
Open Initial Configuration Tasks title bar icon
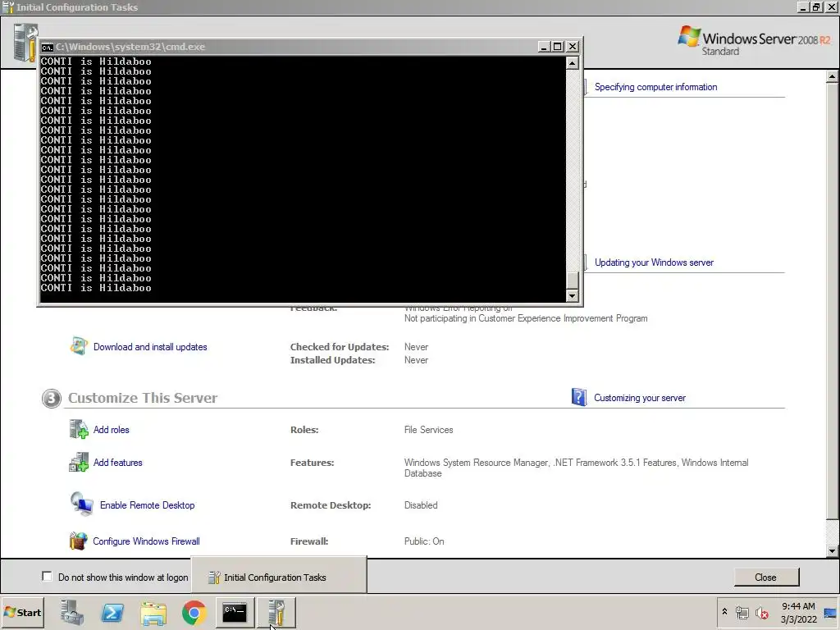pos(7,7)
